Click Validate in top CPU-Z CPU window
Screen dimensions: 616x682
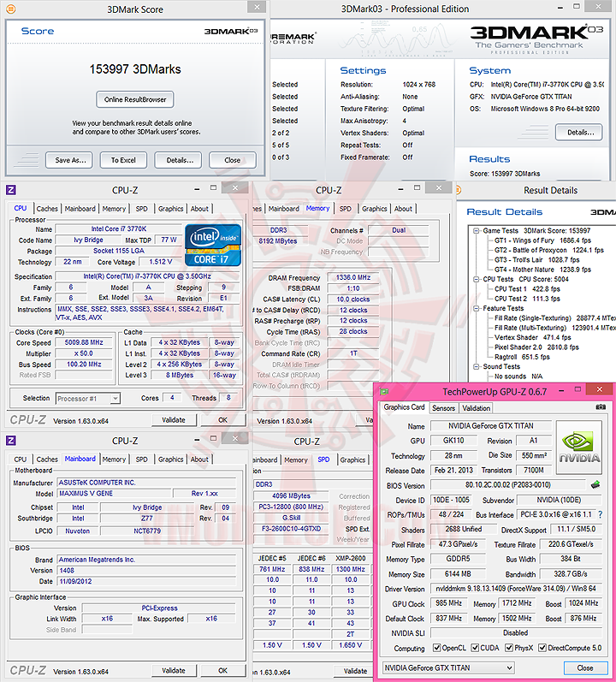[x=174, y=420]
